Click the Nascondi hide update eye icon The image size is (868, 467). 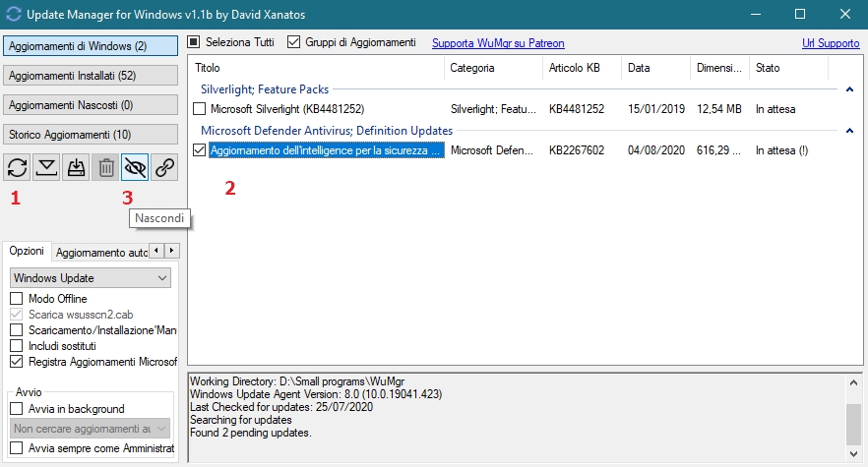click(135, 167)
